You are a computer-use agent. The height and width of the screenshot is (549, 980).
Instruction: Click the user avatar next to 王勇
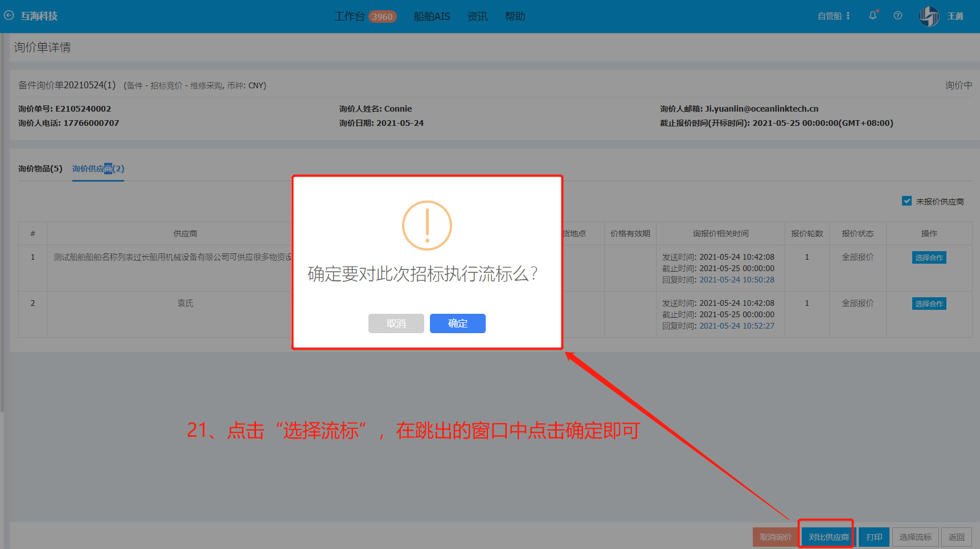tap(929, 16)
